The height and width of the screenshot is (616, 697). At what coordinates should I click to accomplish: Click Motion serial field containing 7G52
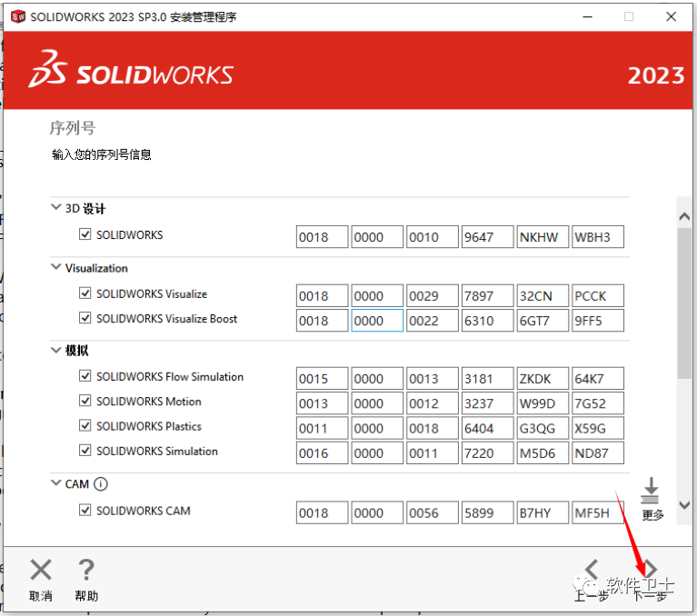[598, 403]
